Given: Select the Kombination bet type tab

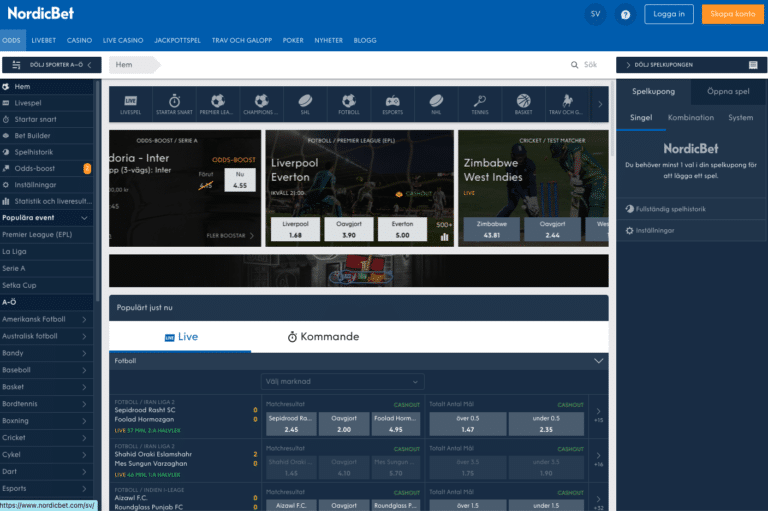Looking at the screenshot, I should 691,118.
